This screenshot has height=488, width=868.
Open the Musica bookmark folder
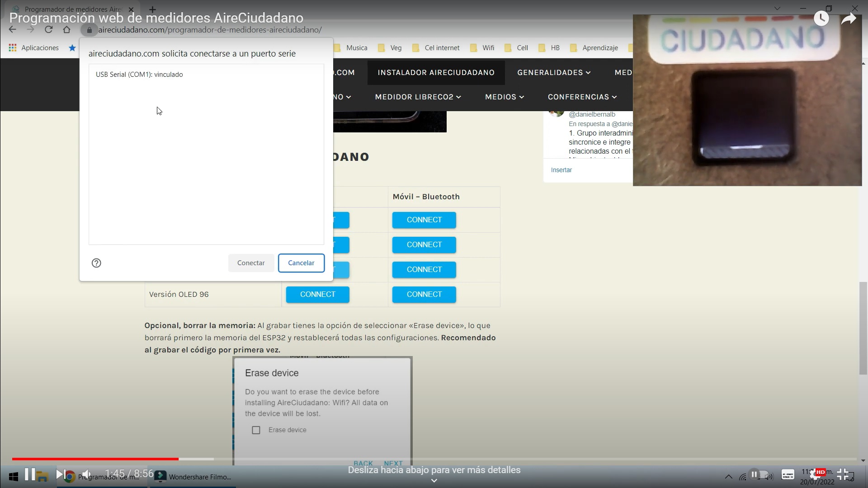pyautogui.click(x=351, y=48)
